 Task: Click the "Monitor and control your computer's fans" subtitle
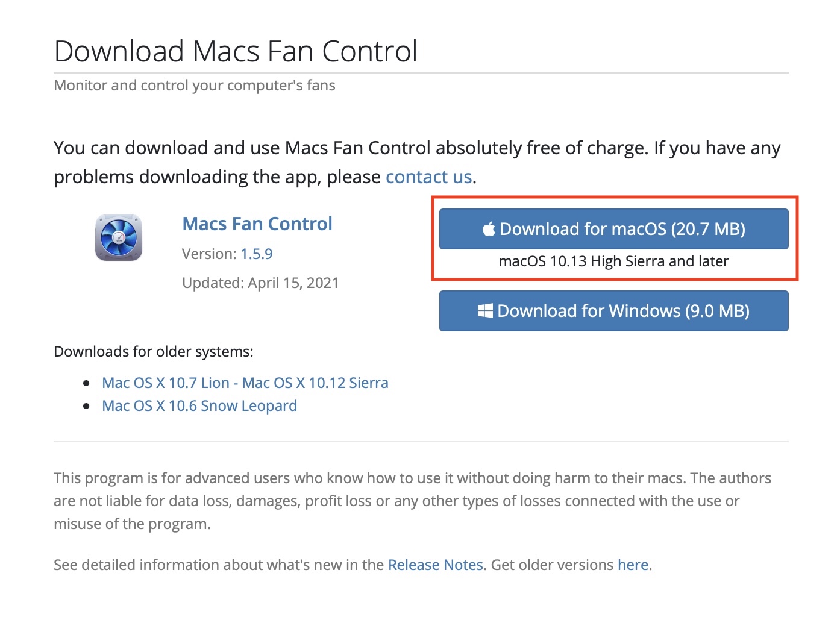195,86
